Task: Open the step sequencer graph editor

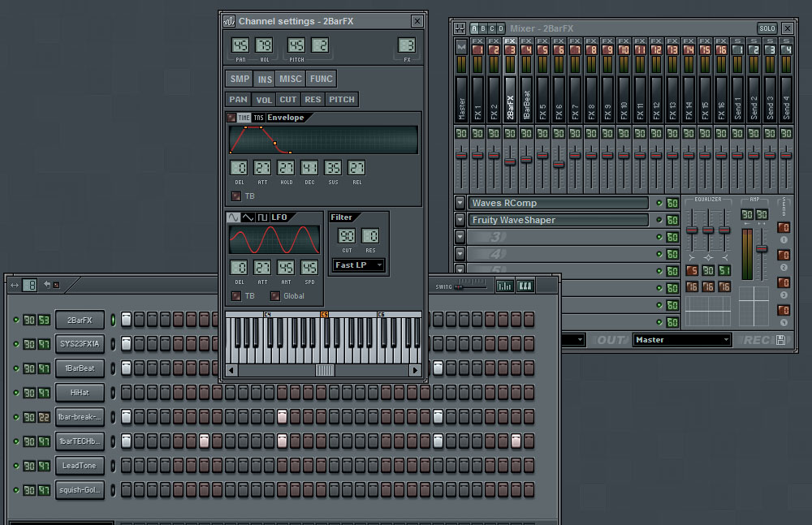Action: pyautogui.click(x=505, y=286)
